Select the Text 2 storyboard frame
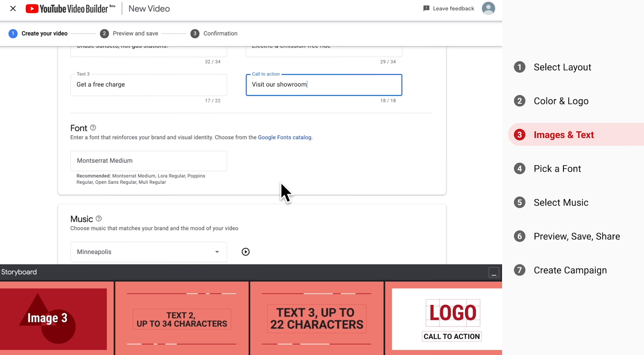This screenshot has height=355, width=644. click(182, 318)
